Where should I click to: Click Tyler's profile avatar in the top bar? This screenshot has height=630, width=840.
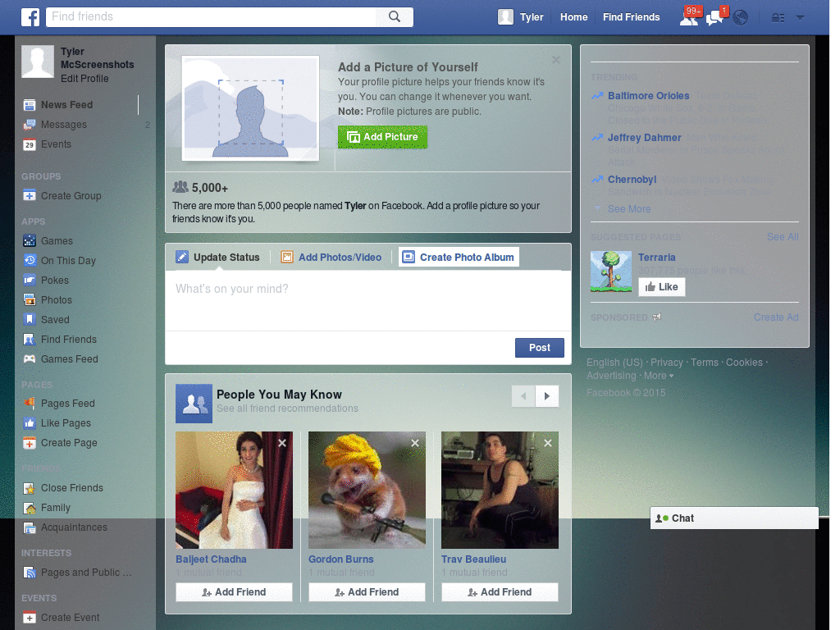click(505, 17)
